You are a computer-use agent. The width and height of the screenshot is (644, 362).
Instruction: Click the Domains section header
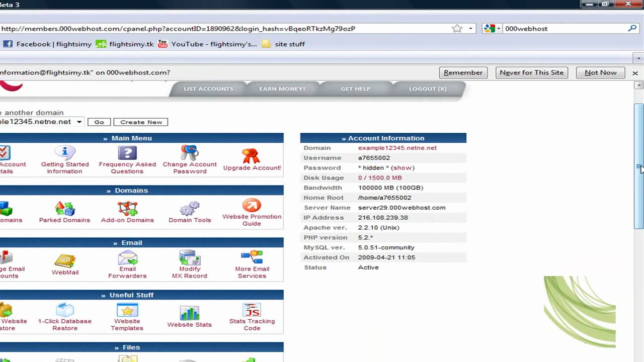[131, 191]
